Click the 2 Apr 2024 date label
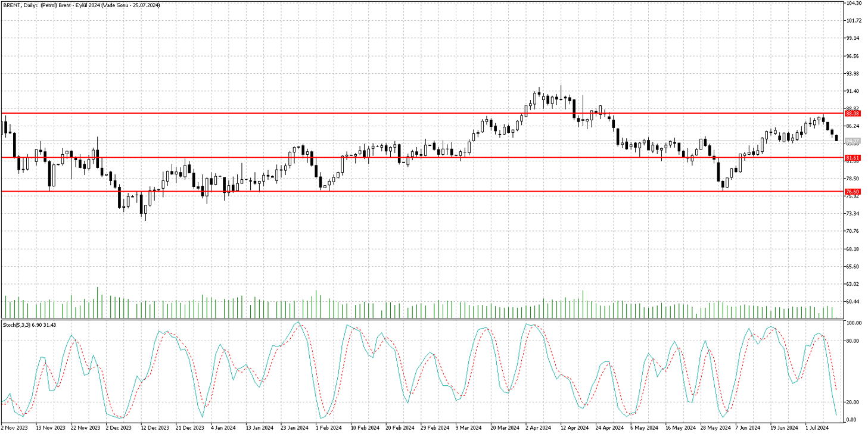 pos(539,427)
